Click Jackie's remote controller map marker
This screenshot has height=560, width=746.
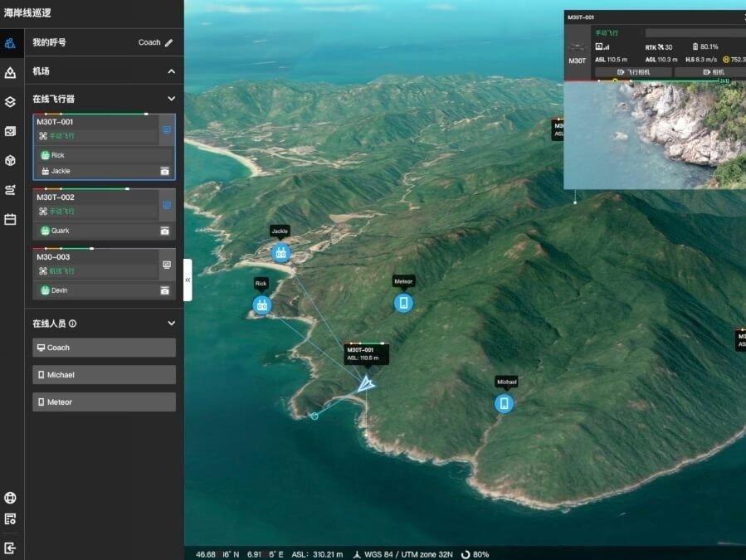[x=281, y=253]
